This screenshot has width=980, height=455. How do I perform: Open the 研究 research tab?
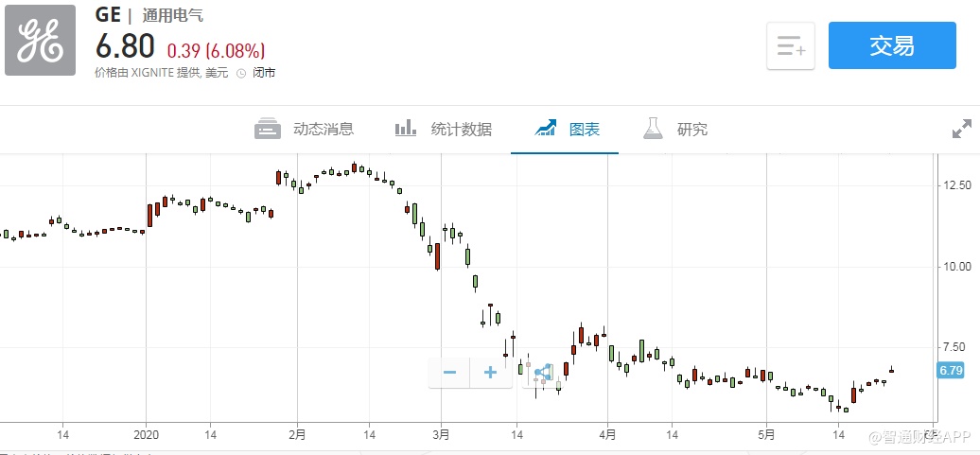[x=675, y=130]
